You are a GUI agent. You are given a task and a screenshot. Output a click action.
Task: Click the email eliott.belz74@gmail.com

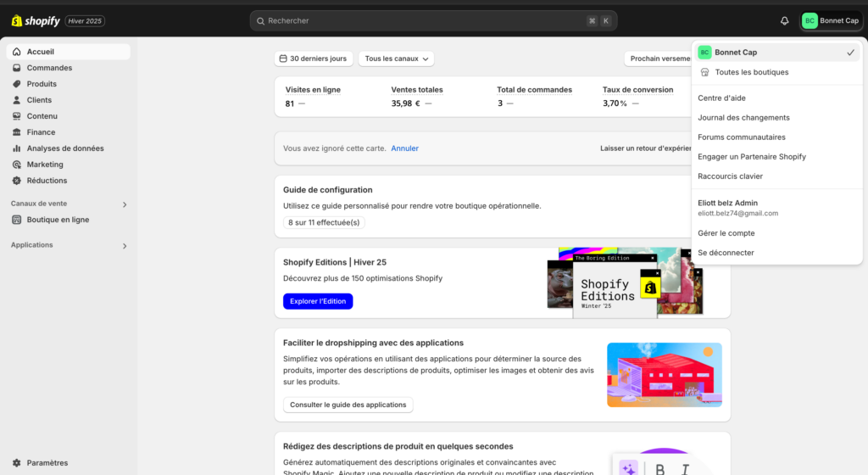738,213
